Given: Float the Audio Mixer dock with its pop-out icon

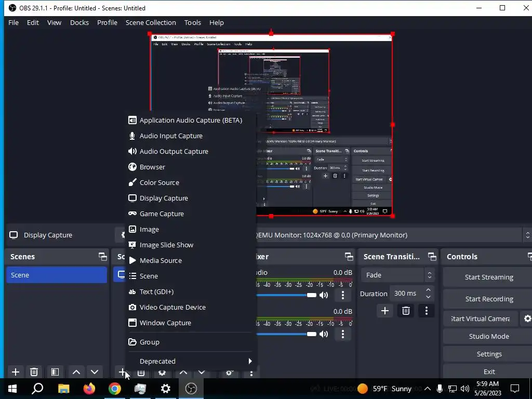Looking at the screenshot, I should click(x=349, y=257).
